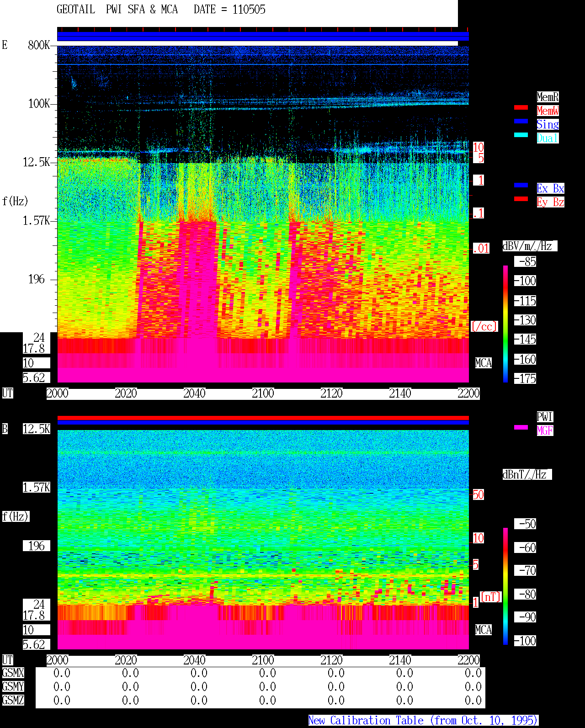This screenshot has width=585, height=728.
Task: Click the lower panel MCA label
Action: tap(484, 630)
